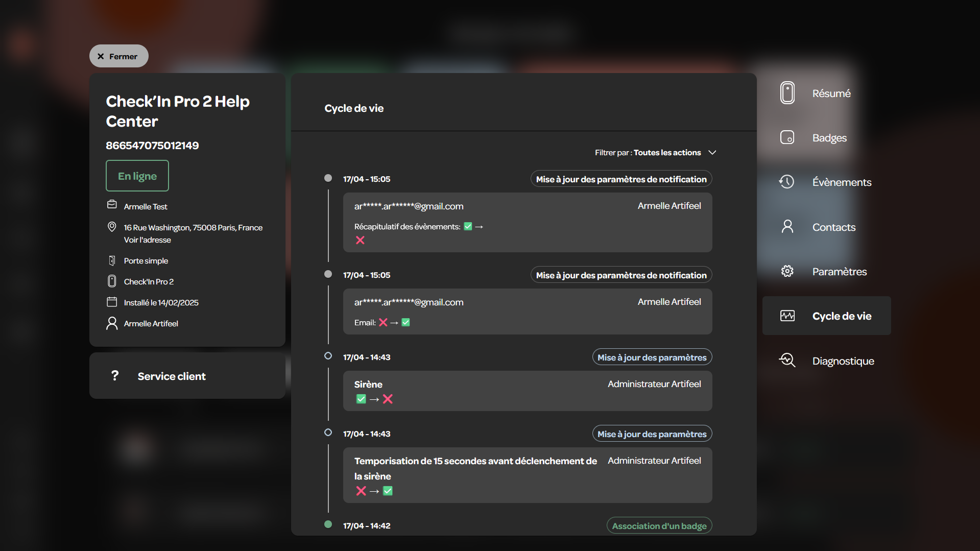Select the Diagnostique magnifier icon
The image size is (980, 551).
pyautogui.click(x=787, y=361)
